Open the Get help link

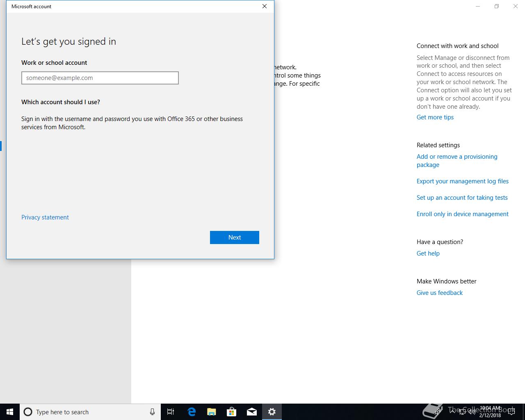(428, 253)
